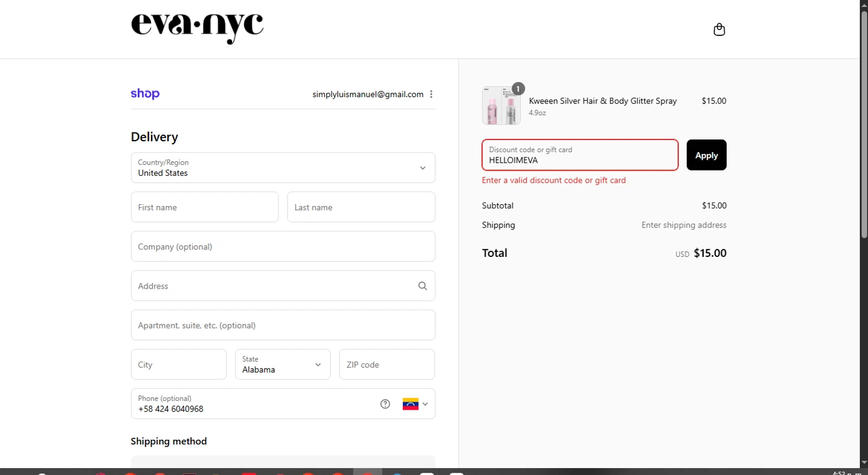The width and height of the screenshot is (868, 475).
Task: Click the address search magnifier icon
Action: tap(422, 286)
